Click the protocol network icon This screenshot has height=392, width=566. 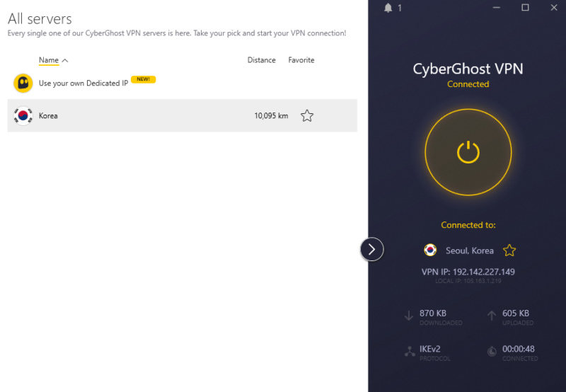410,351
